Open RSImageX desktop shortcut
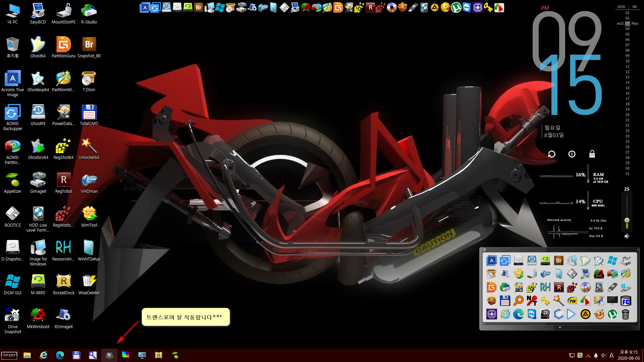 coord(63,318)
